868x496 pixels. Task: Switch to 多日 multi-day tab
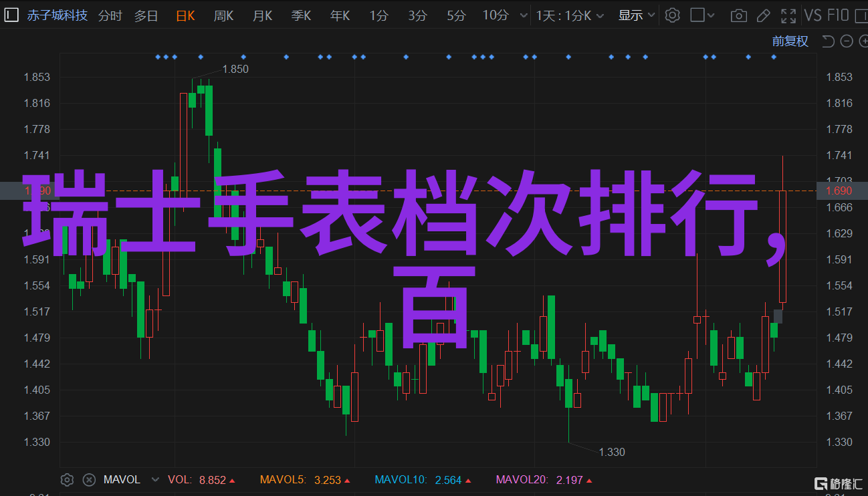click(x=146, y=15)
